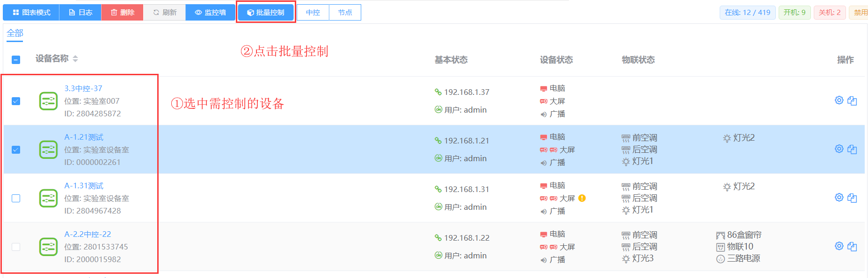Uncheck the 3.3中控-37 device checkbox
The height and width of the screenshot is (278, 868).
click(x=16, y=101)
